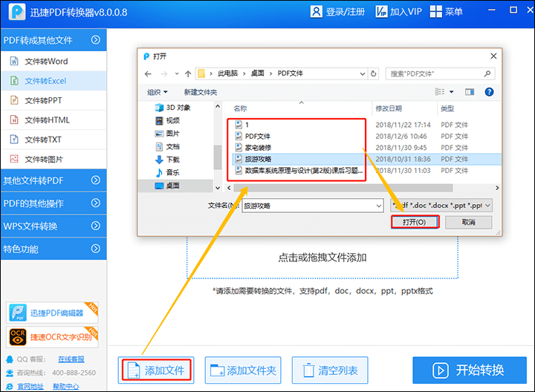This screenshot has height=392, width=535.
Task: Toggle the preview pane icon
Action: point(470,92)
